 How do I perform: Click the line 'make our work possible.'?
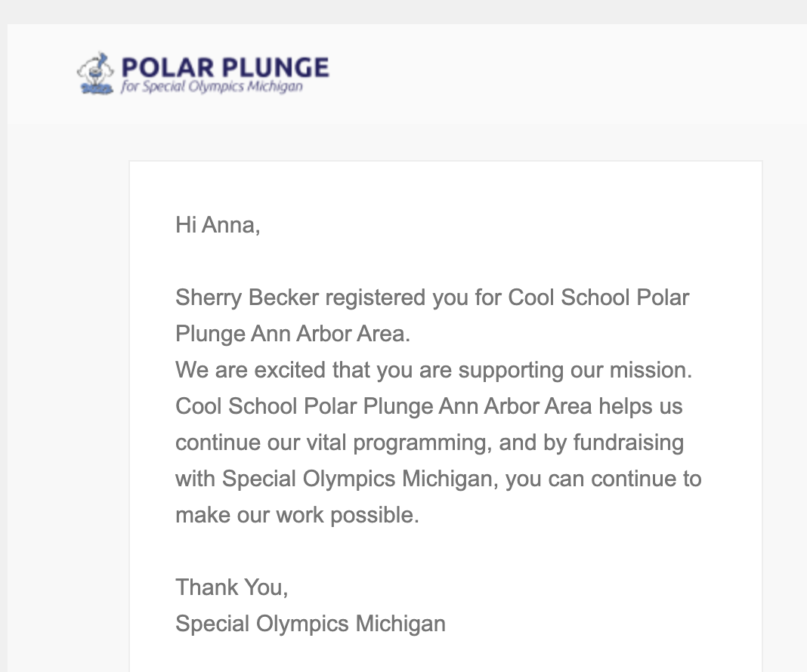coord(296,515)
